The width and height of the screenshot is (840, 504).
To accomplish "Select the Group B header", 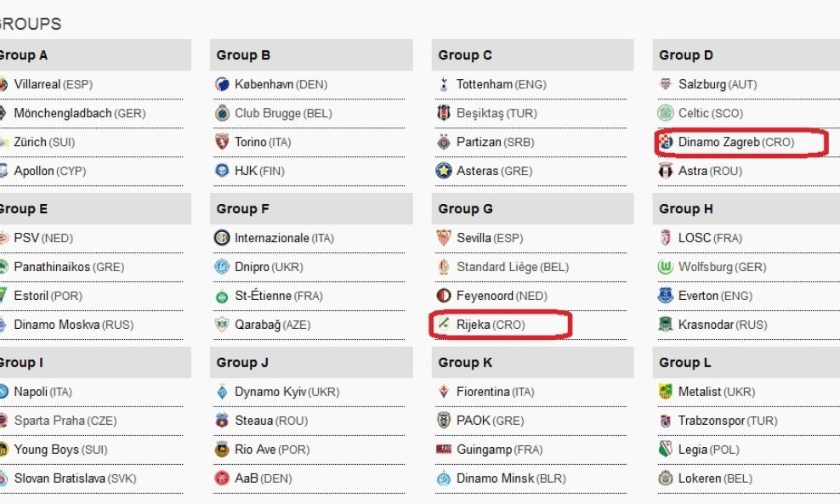I will click(311, 54).
